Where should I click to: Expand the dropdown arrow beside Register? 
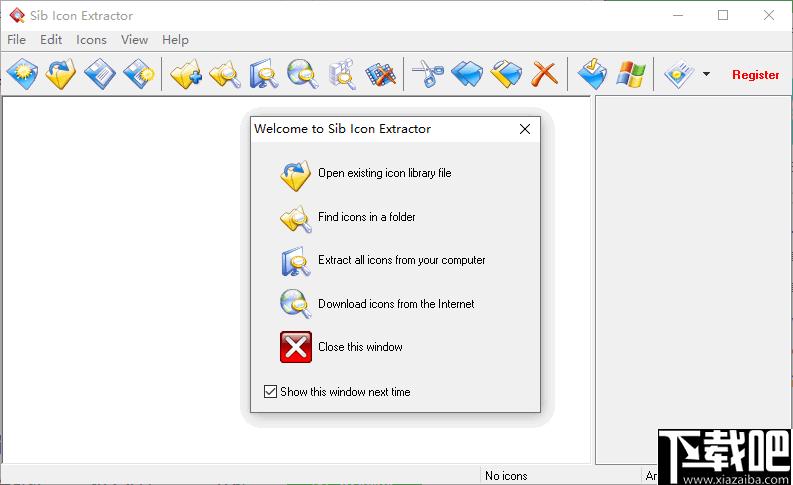pyautogui.click(x=706, y=74)
